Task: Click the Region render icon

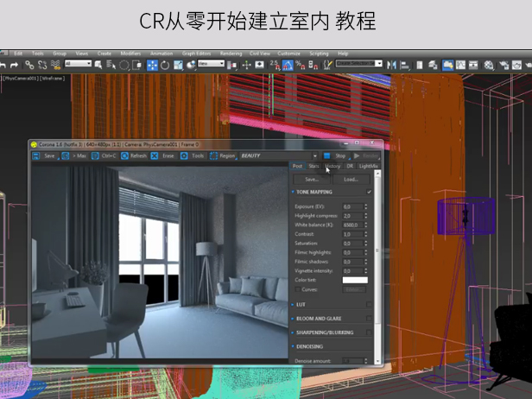Action: pos(212,156)
